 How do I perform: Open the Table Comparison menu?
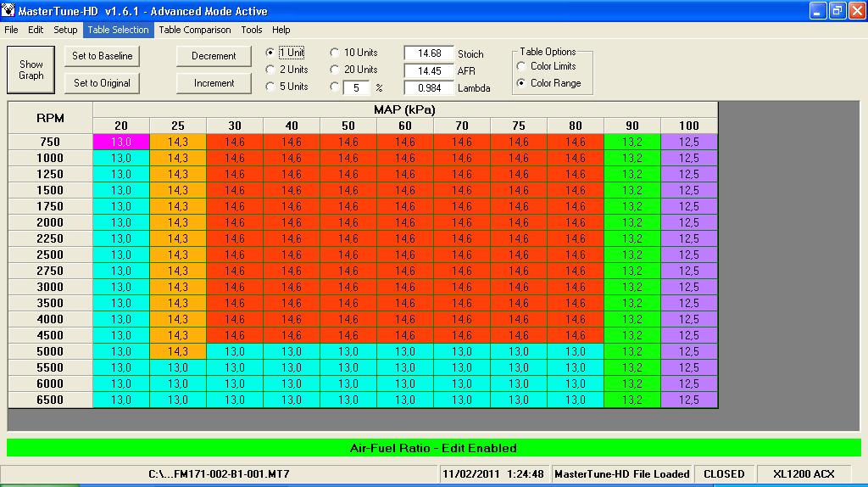[x=195, y=30]
